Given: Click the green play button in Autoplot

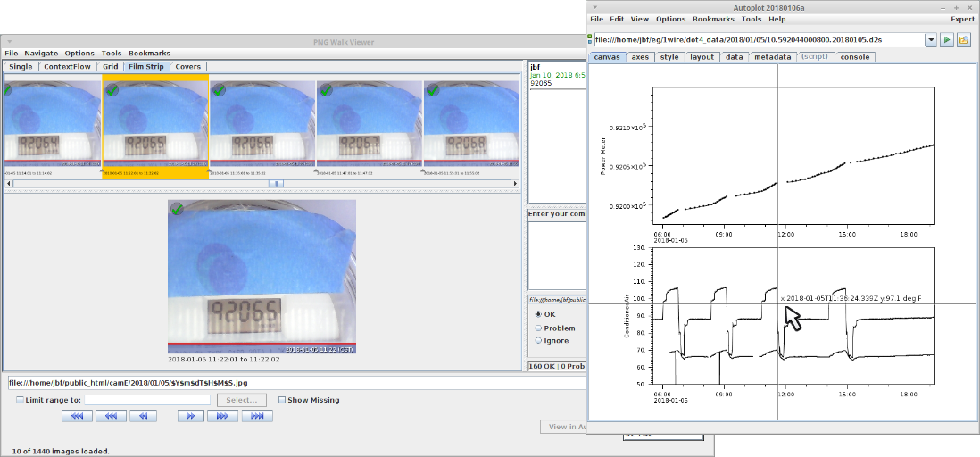Looking at the screenshot, I should point(947,40).
